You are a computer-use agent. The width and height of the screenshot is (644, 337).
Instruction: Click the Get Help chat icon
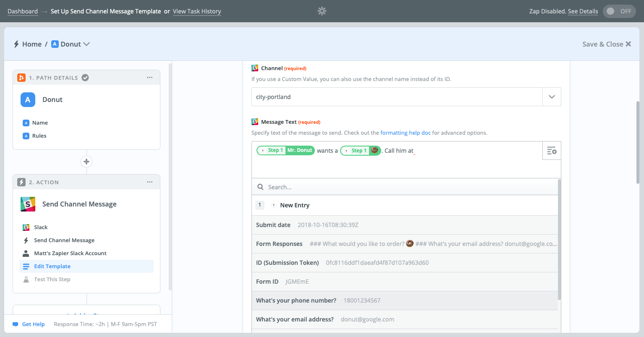16,324
